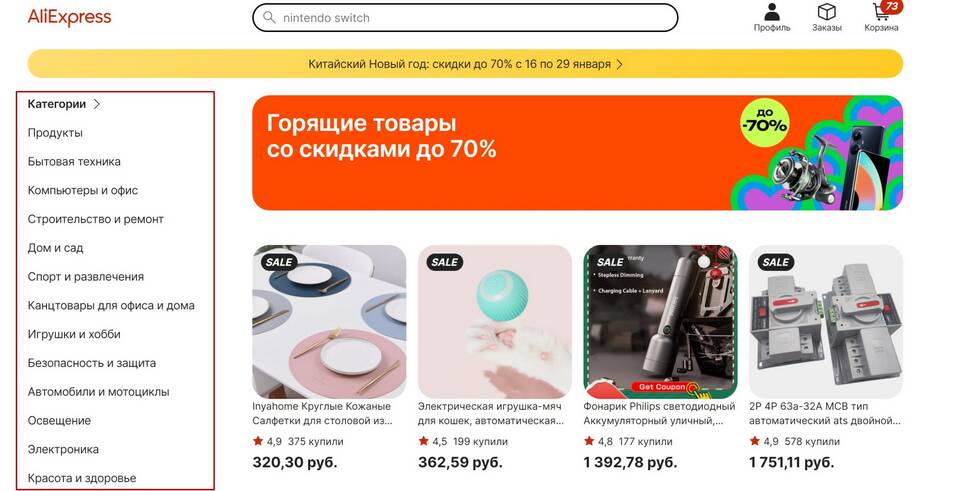The width and height of the screenshot is (960, 491).
Task: Select the Электроника category
Action: (x=63, y=449)
